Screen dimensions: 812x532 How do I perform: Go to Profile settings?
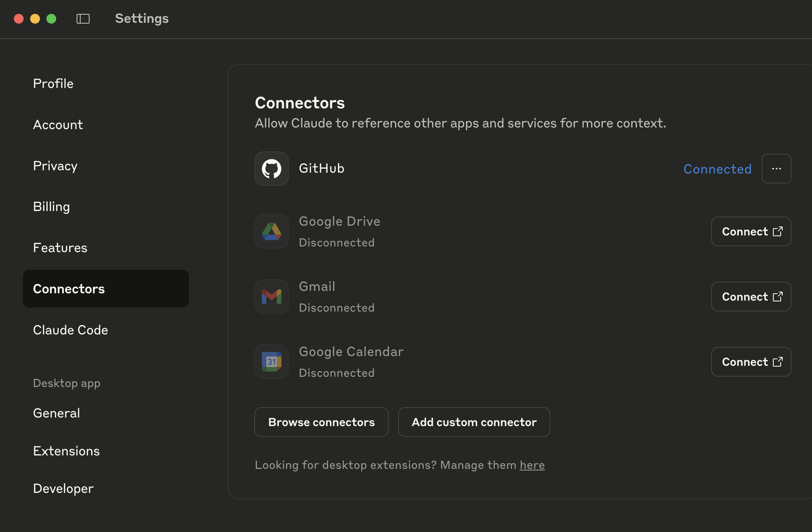[53, 84]
